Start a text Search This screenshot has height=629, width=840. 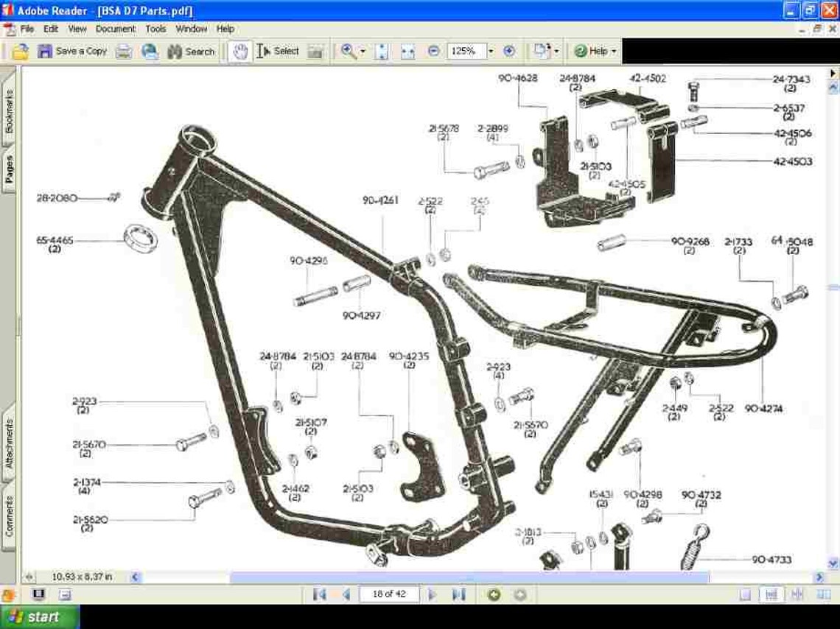tap(190, 51)
